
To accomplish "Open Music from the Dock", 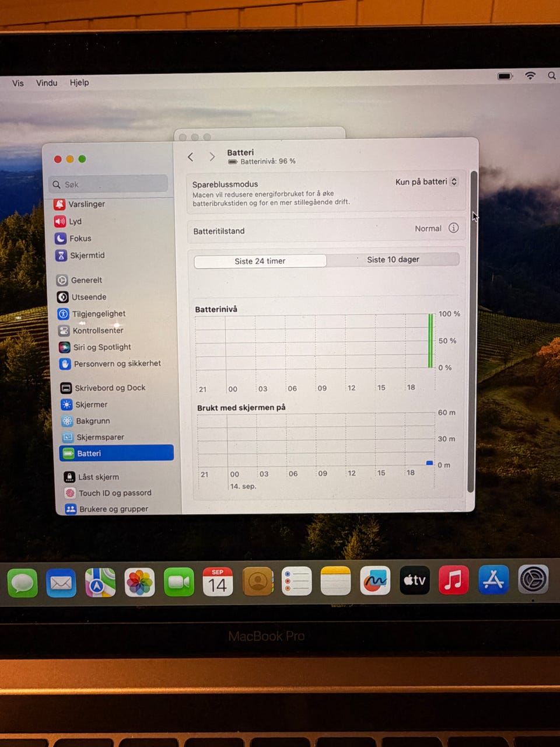I will tap(453, 580).
